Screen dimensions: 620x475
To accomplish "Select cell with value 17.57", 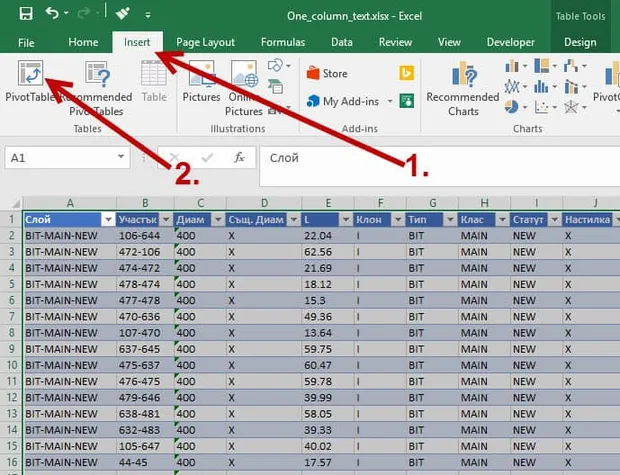I will click(328, 463).
